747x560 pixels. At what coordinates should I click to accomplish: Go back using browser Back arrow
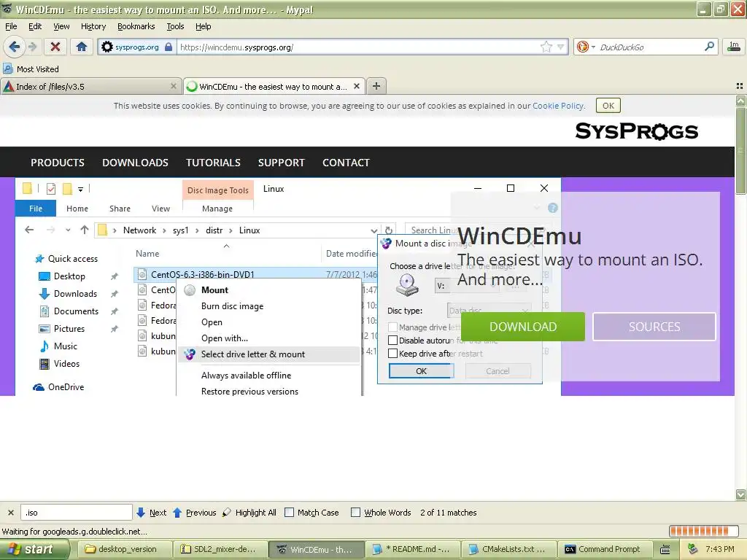(15, 47)
